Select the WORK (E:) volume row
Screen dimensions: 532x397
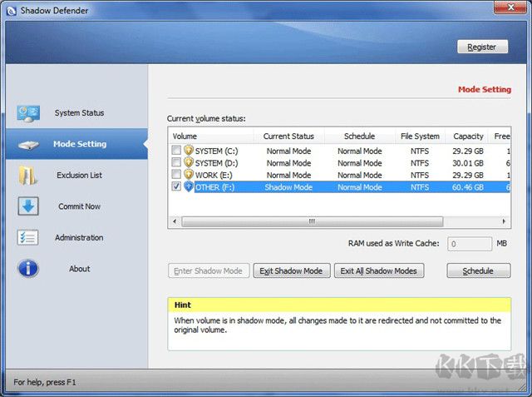pos(339,175)
